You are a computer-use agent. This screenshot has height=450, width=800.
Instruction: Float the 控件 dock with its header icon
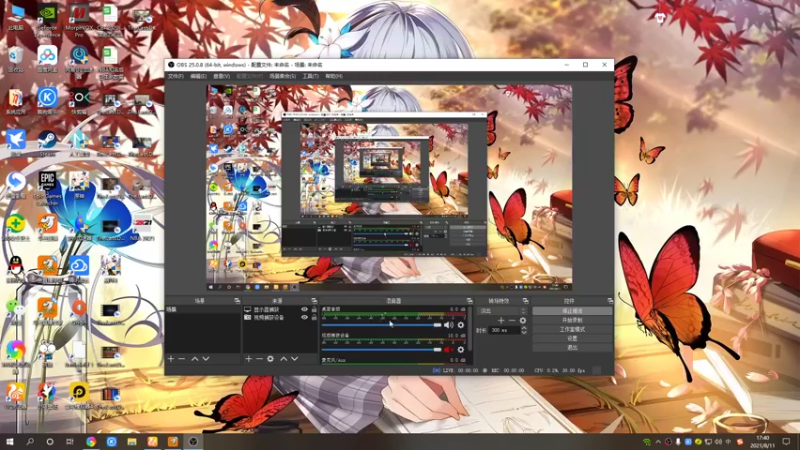[x=610, y=301]
